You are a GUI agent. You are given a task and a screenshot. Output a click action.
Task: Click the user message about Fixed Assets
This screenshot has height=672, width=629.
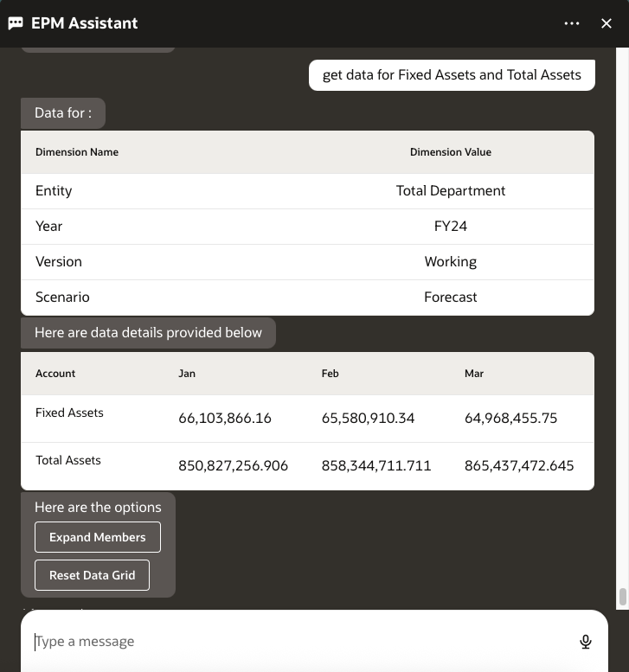[452, 75]
